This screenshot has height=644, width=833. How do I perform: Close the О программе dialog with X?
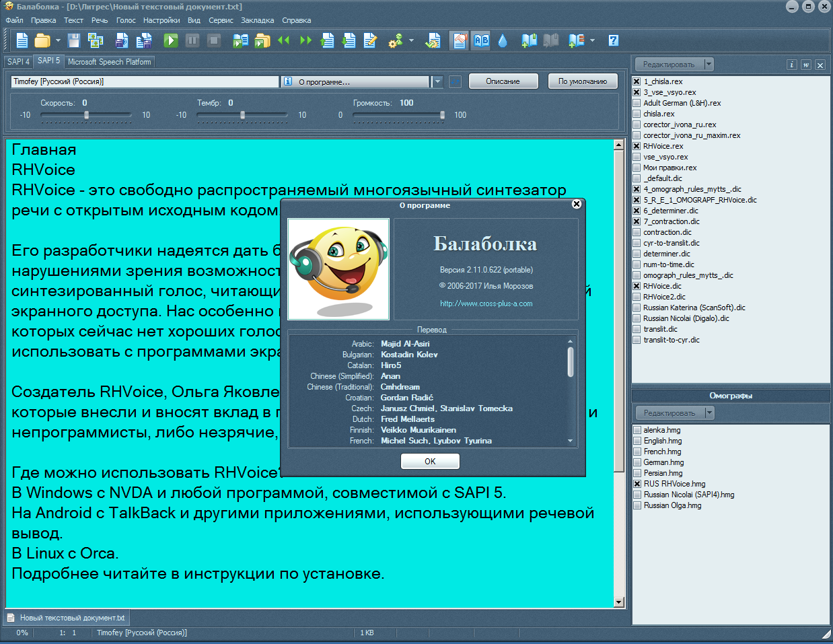[577, 204]
